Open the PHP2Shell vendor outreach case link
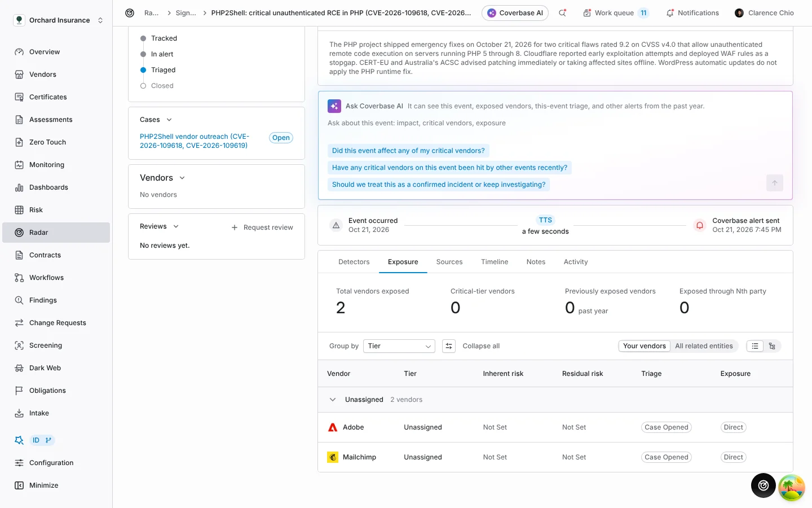The height and width of the screenshot is (508, 812). 194,141
